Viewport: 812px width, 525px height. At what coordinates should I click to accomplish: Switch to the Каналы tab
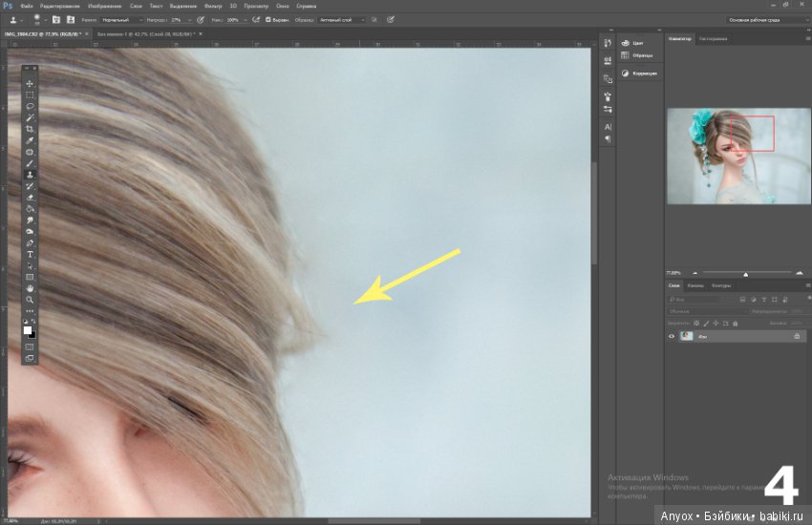click(x=695, y=285)
